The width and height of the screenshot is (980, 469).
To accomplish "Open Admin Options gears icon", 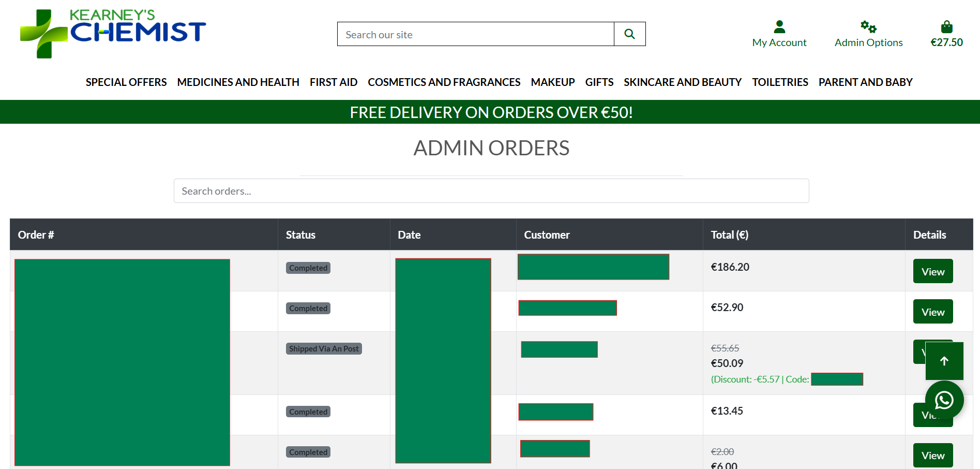I will click(x=867, y=27).
